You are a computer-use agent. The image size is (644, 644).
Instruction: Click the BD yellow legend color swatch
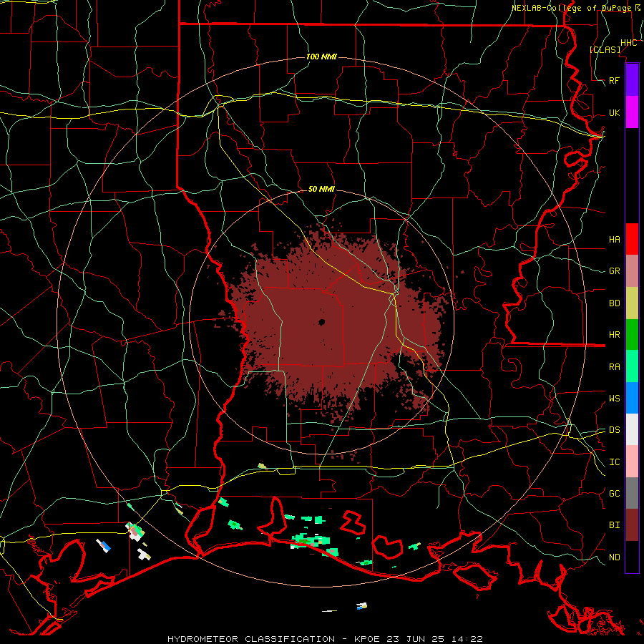click(632, 303)
